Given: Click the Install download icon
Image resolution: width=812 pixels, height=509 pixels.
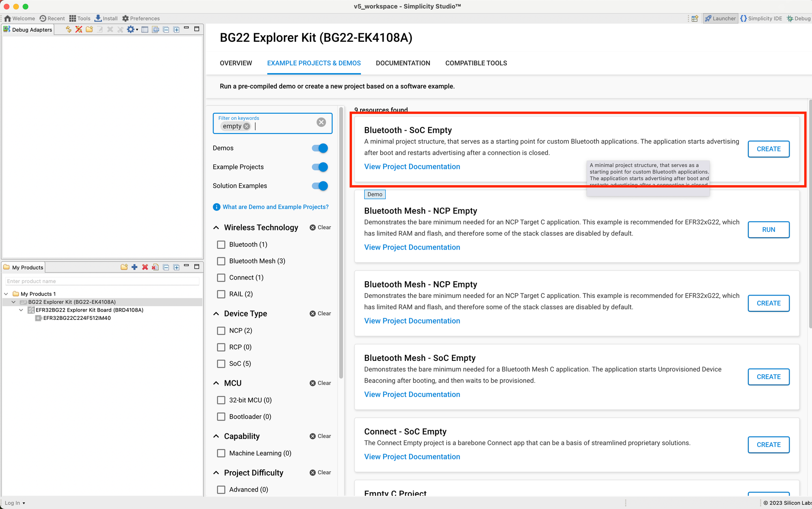Looking at the screenshot, I should (x=98, y=18).
